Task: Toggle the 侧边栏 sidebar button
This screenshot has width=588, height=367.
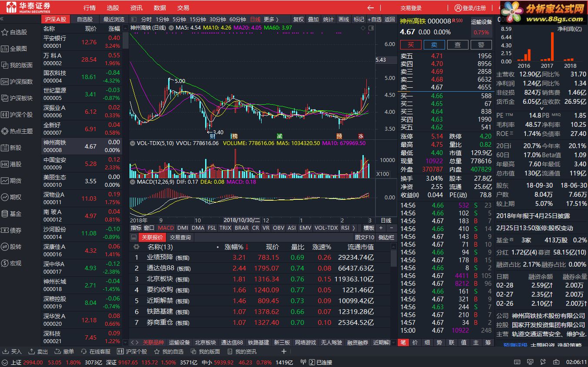Action: coord(386,238)
